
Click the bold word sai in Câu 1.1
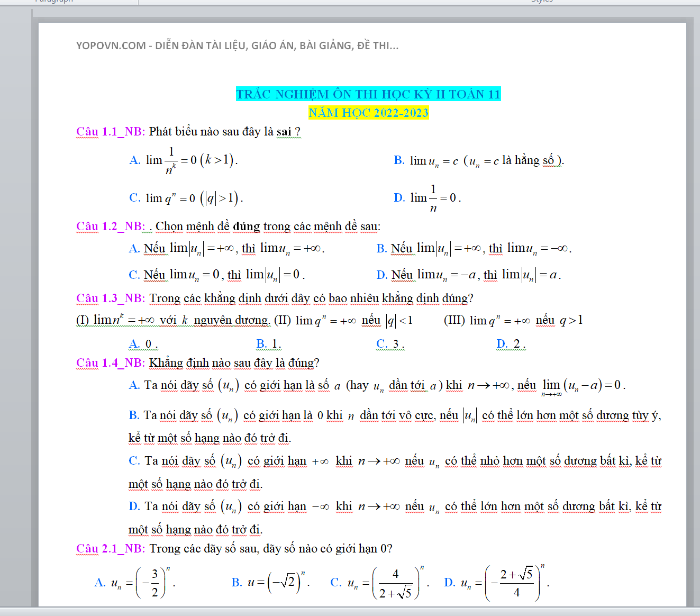tap(284, 132)
